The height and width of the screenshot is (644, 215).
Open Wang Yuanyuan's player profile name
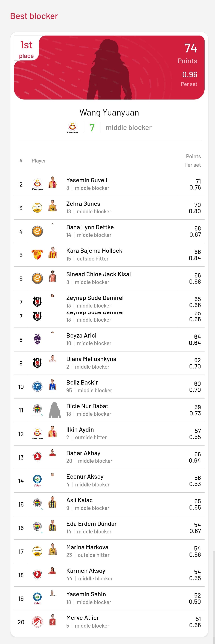click(x=109, y=113)
